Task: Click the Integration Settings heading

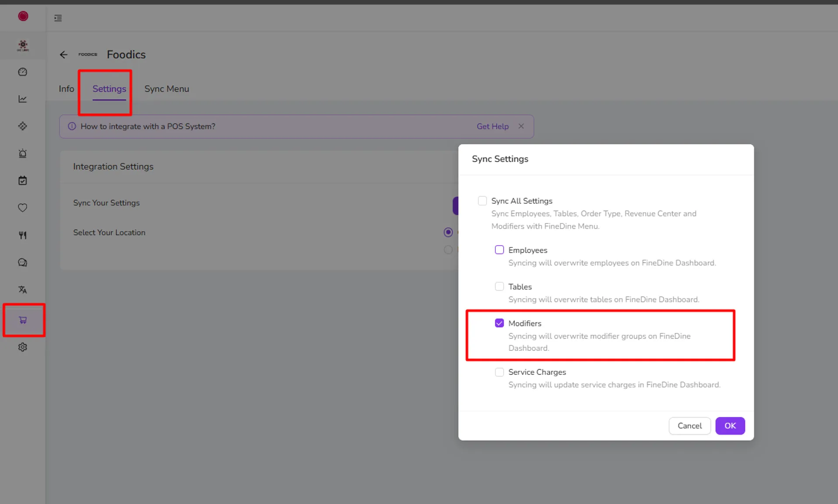Action: click(113, 167)
